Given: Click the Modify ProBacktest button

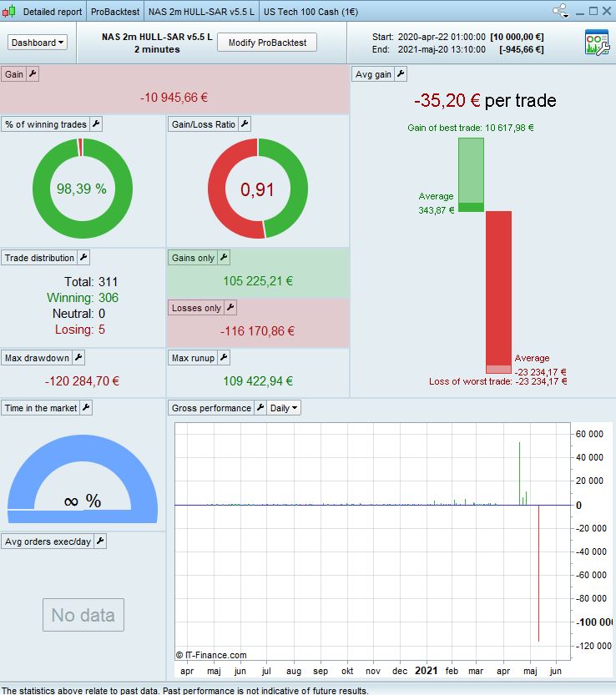Looking at the screenshot, I should (267, 43).
